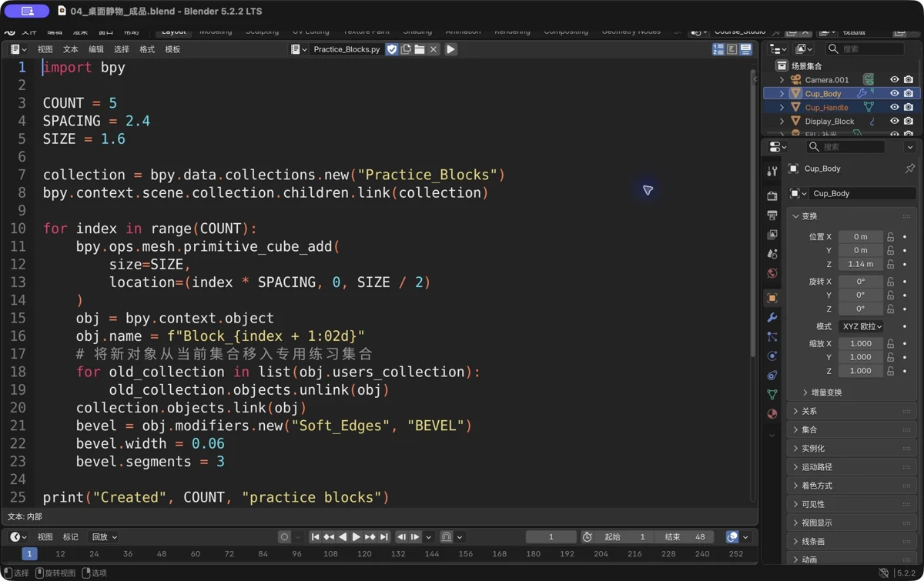Click the 位置 Z field showing 1.14 m
Viewport: 924px width, 581px height.
tap(861, 264)
